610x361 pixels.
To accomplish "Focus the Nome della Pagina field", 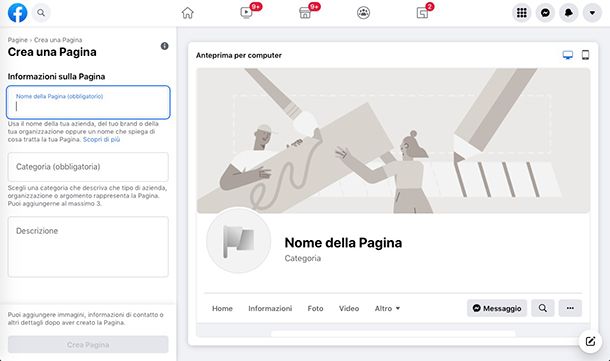I will pyautogui.click(x=88, y=102).
